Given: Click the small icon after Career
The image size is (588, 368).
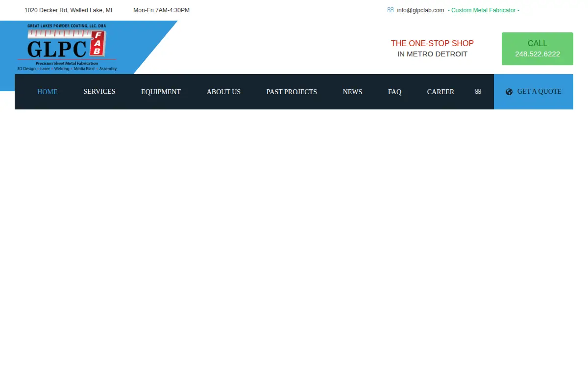Looking at the screenshot, I should (x=478, y=91).
